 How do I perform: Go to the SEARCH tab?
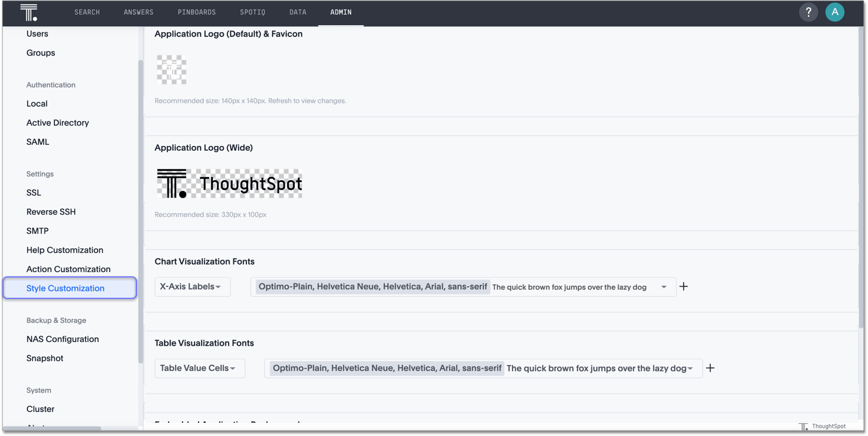87,12
